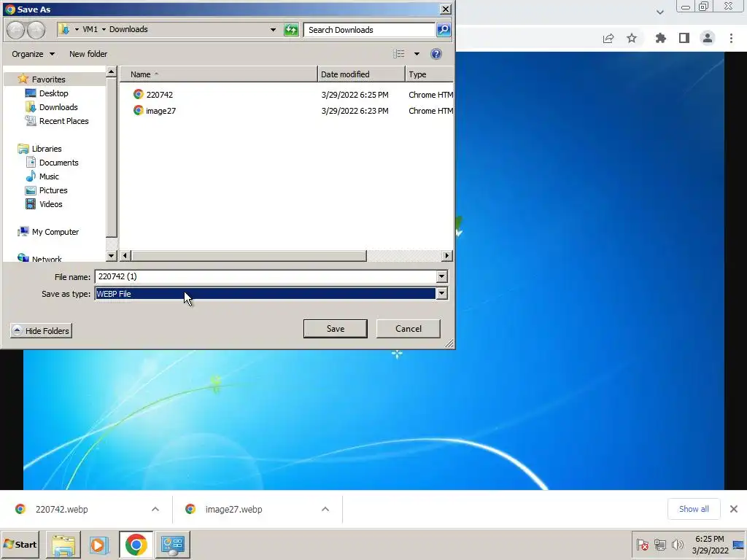Open Chrome Extensions puzzle icon

pyautogui.click(x=660, y=38)
